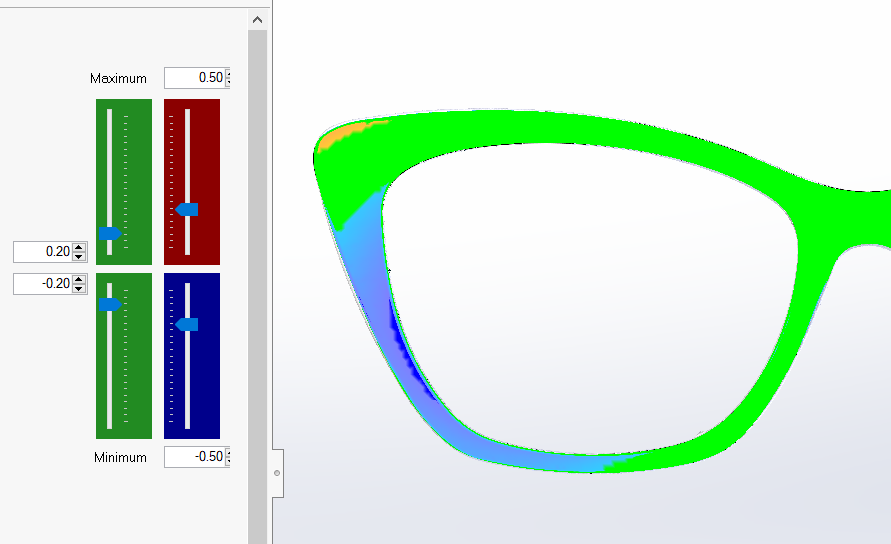Image resolution: width=891 pixels, height=544 pixels.
Task: Increase the 0.20 value with up arrow
Action: point(80,247)
